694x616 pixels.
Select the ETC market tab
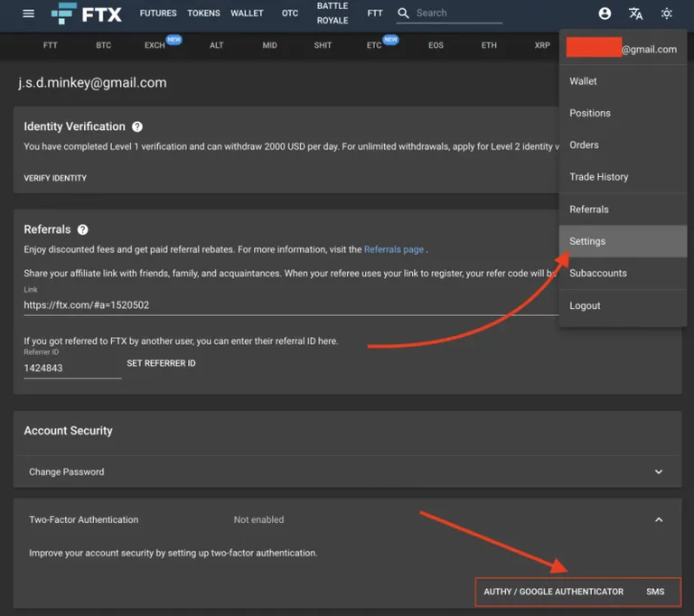[x=374, y=45]
